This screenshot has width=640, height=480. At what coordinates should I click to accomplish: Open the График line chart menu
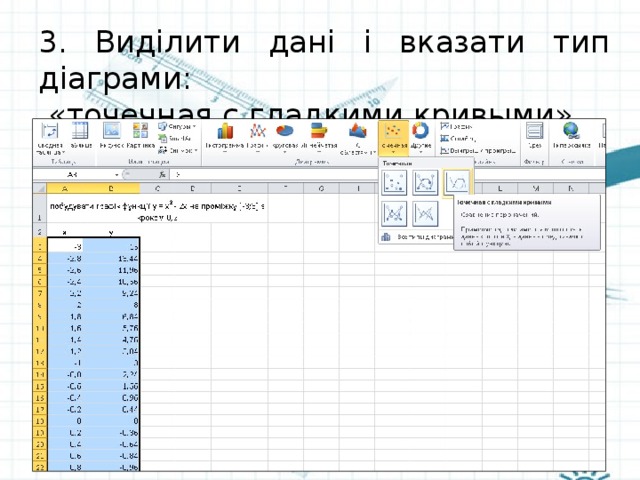[257, 138]
